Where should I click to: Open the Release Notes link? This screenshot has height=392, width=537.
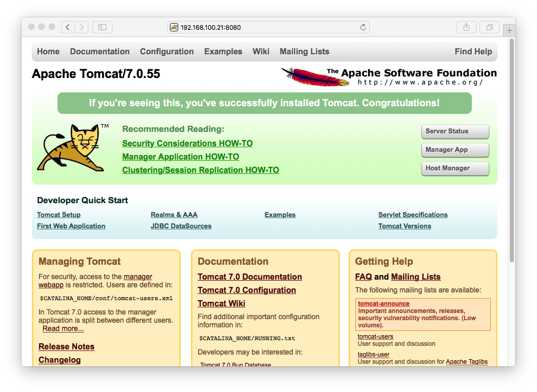pos(66,346)
